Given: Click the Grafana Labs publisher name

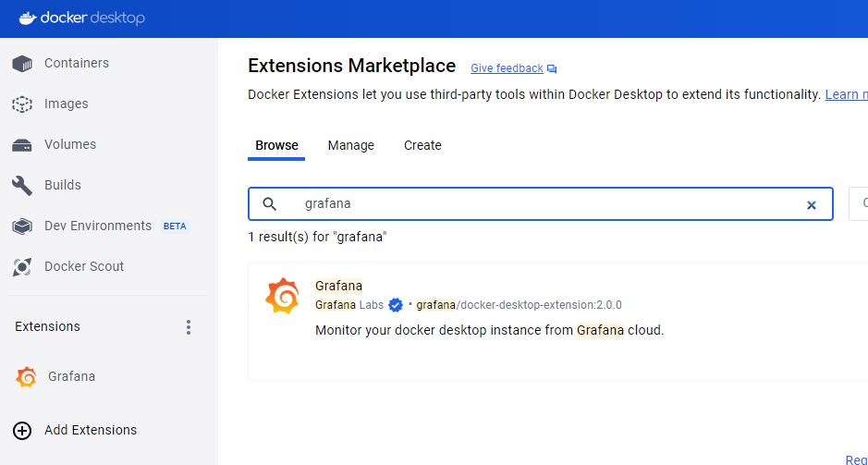Looking at the screenshot, I should [x=349, y=305].
